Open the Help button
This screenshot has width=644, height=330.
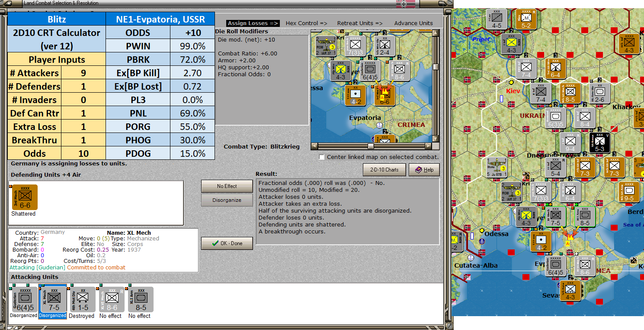click(424, 170)
